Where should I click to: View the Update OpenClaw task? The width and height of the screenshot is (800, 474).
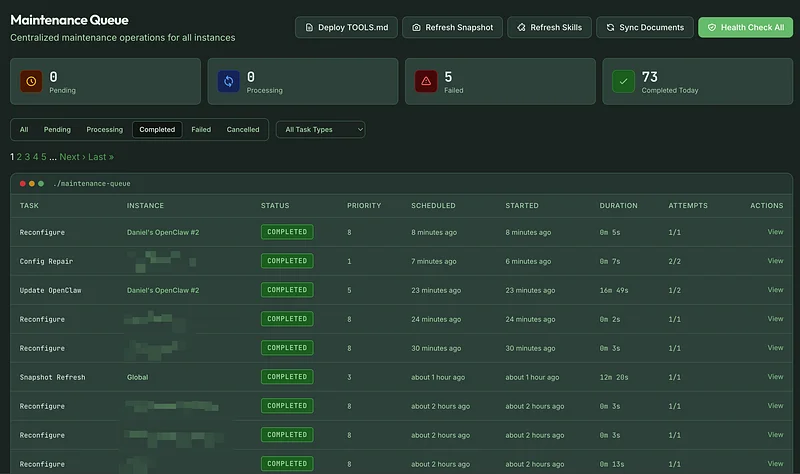[775, 290]
